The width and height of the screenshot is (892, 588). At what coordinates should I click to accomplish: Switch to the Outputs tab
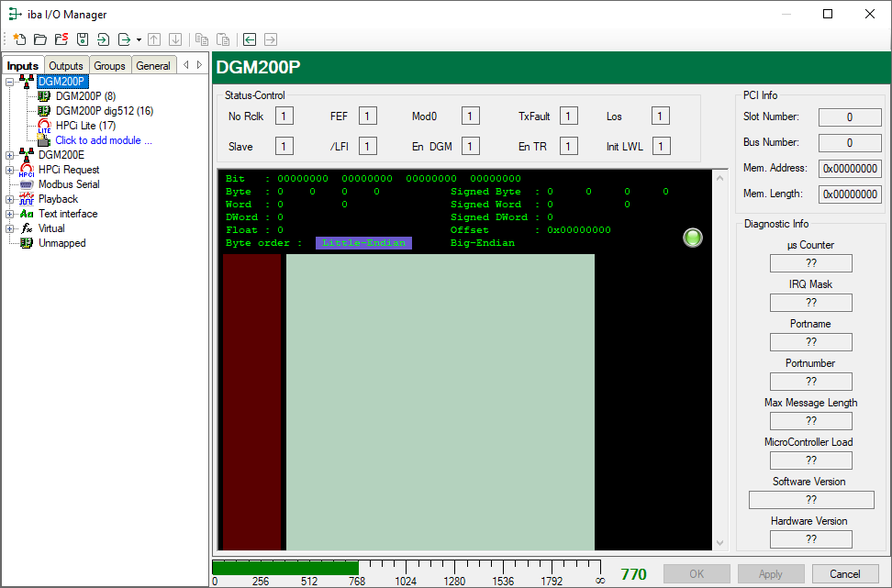[x=66, y=65]
